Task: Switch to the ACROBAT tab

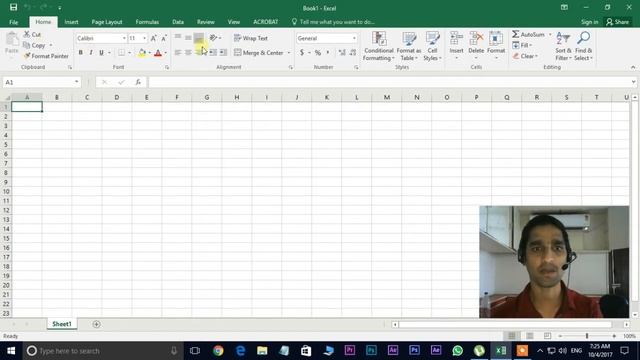Action: 266,22
